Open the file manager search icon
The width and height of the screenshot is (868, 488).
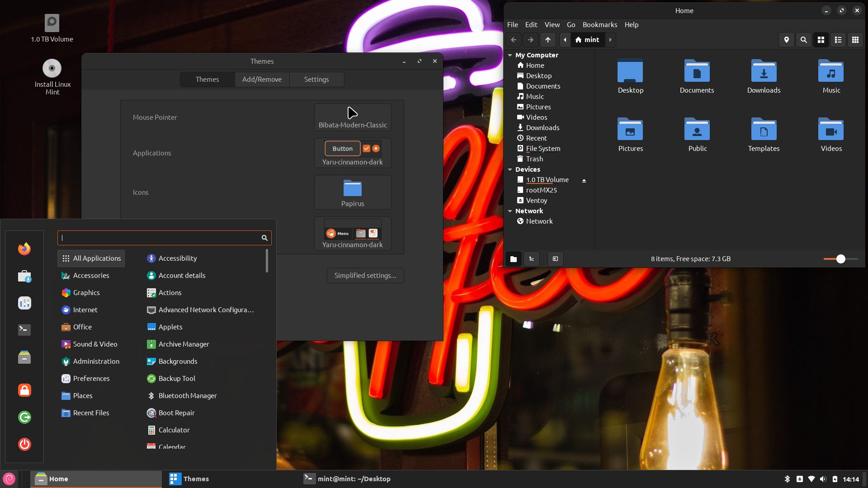pyautogui.click(x=803, y=40)
